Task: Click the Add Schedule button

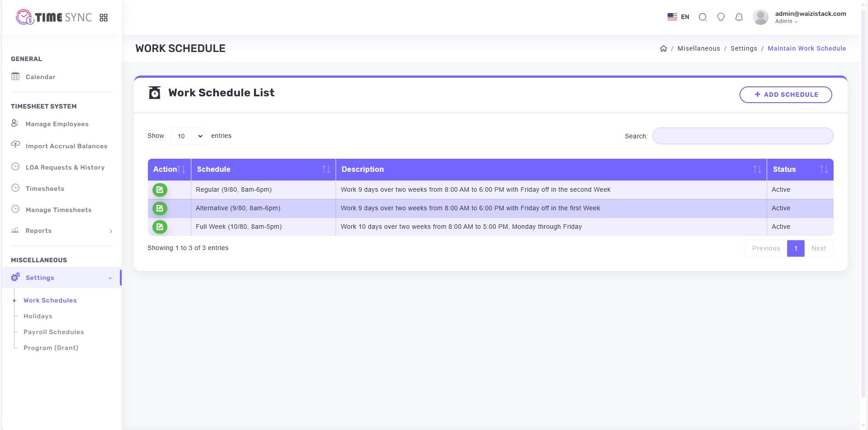Action: tap(785, 95)
